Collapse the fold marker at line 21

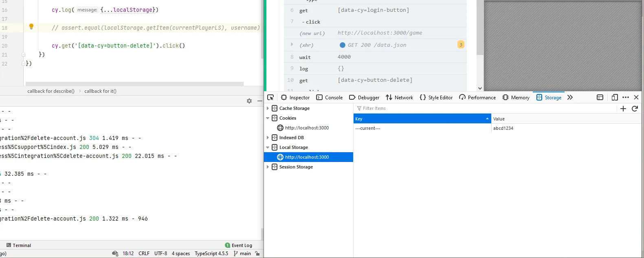24,54
